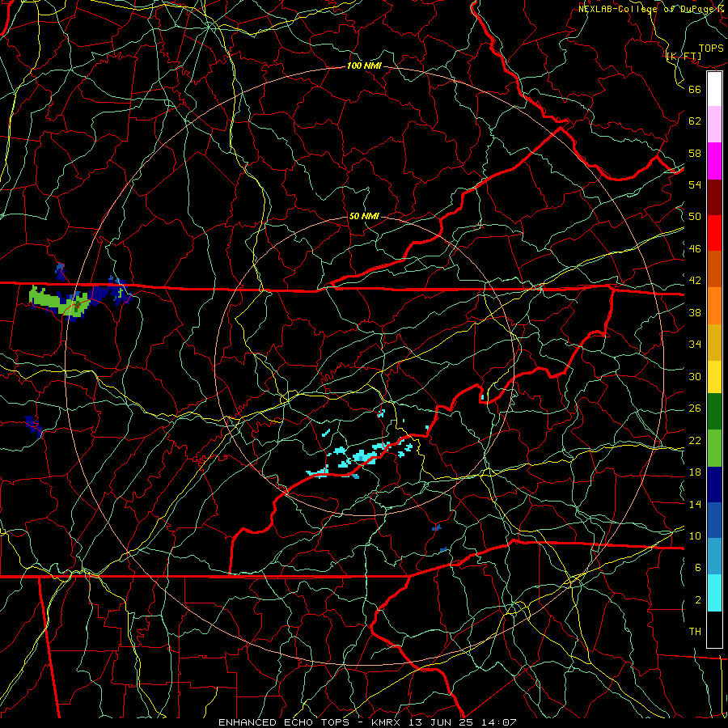728x728 pixels.
Task: Click the light pink legend swatch
Action: (x=714, y=125)
